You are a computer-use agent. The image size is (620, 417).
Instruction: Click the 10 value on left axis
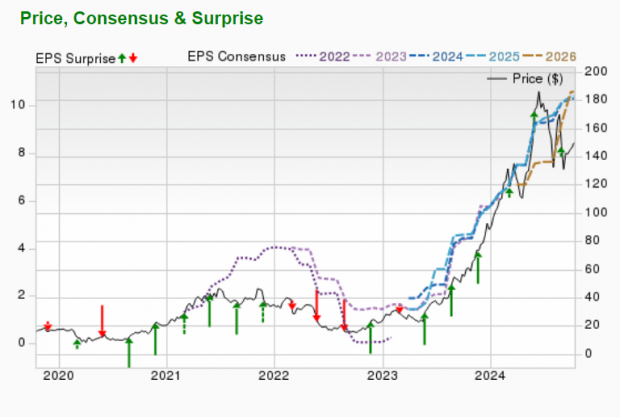(17, 105)
